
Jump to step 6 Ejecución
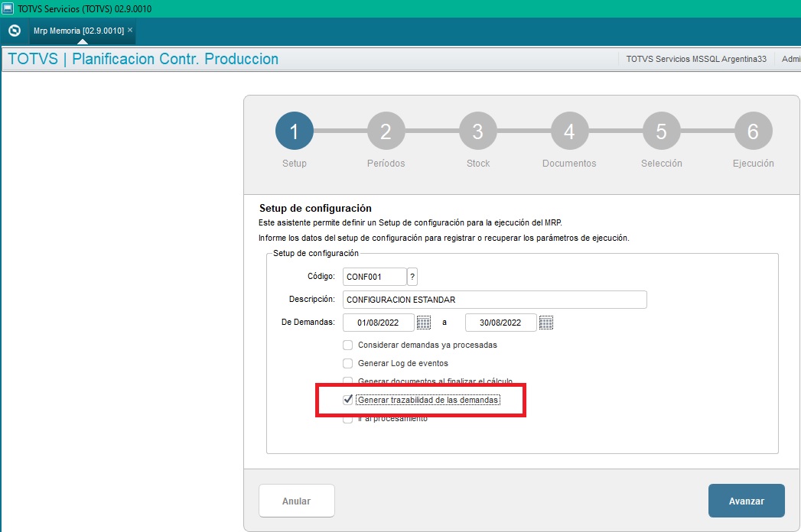[754, 131]
